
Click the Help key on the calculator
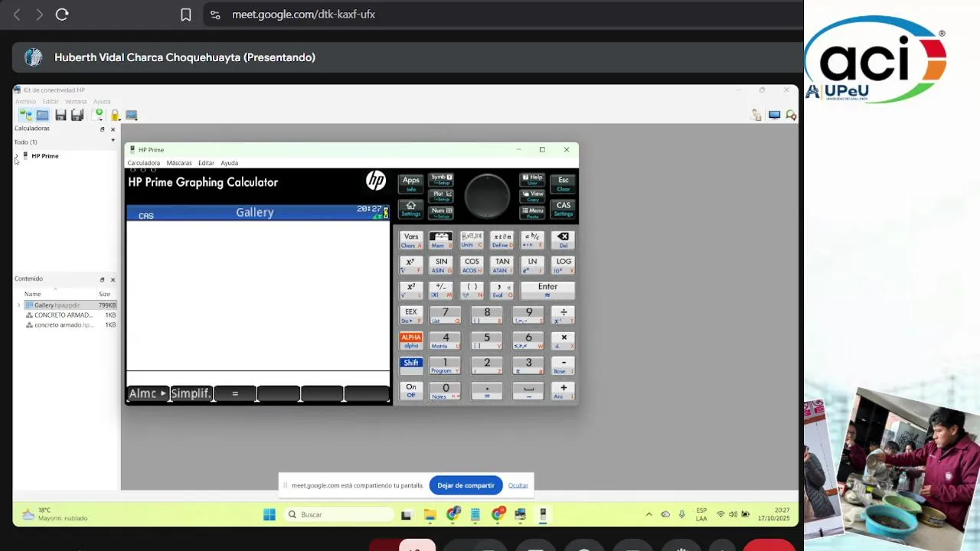532,180
